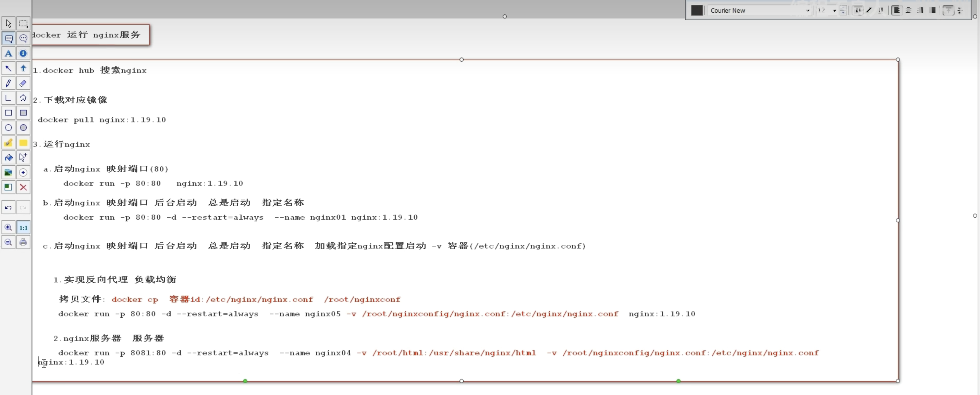Reset zoom with the 1:1 button
The image size is (980, 395).
click(x=23, y=228)
